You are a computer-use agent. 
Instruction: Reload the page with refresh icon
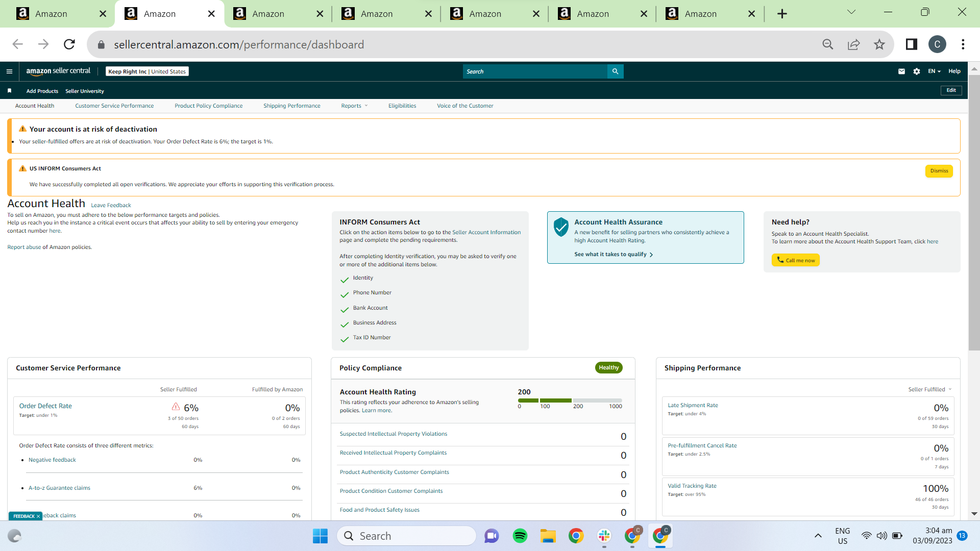pyautogui.click(x=69, y=44)
